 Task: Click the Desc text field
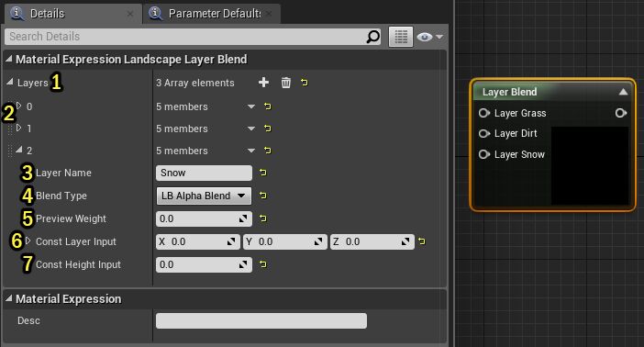pyautogui.click(x=261, y=320)
